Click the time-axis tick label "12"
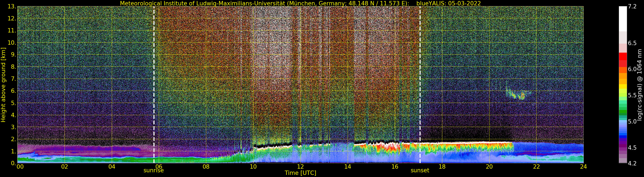The image size is (644, 177). tap(300, 167)
